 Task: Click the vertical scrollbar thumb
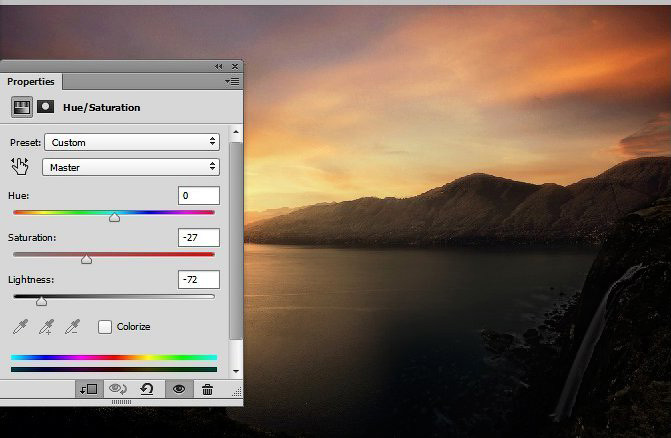[236, 240]
